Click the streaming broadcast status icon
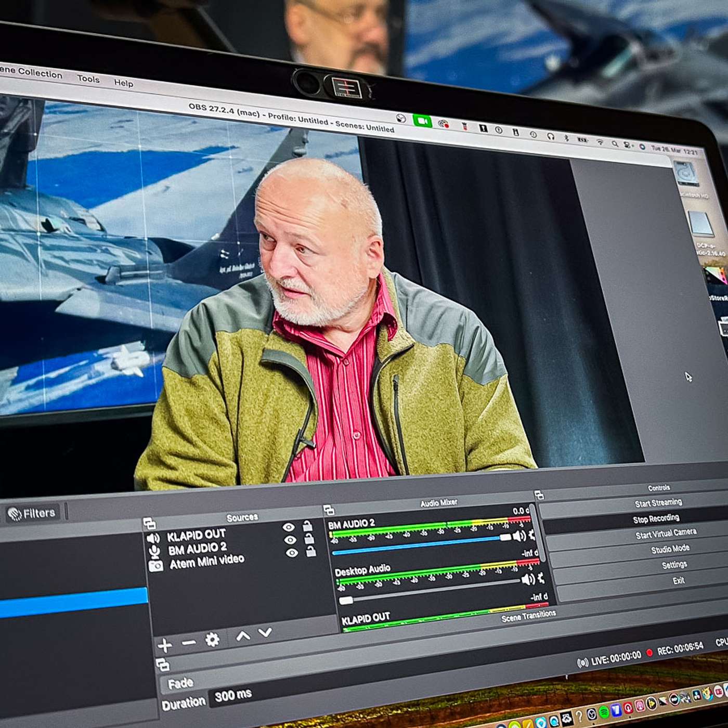Screen dimensions: 728x728 click(583, 662)
